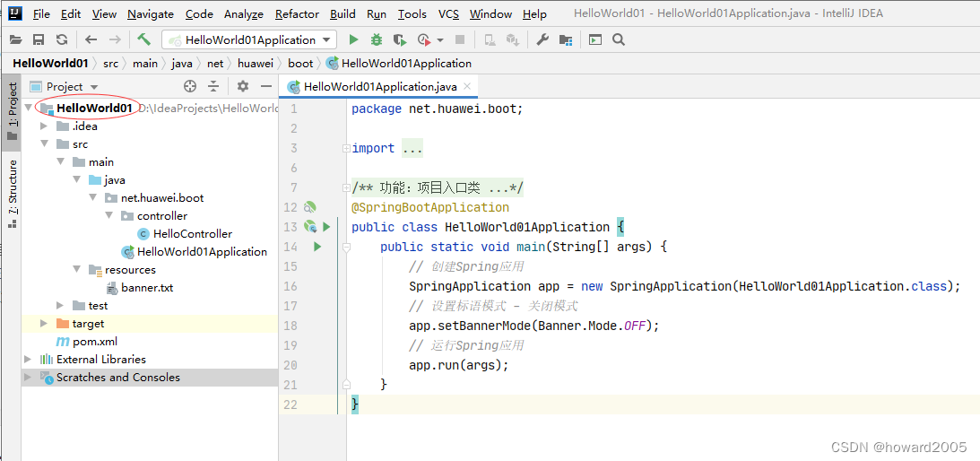Open the File menu
The width and height of the screenshot is (980, 461).
41,13
